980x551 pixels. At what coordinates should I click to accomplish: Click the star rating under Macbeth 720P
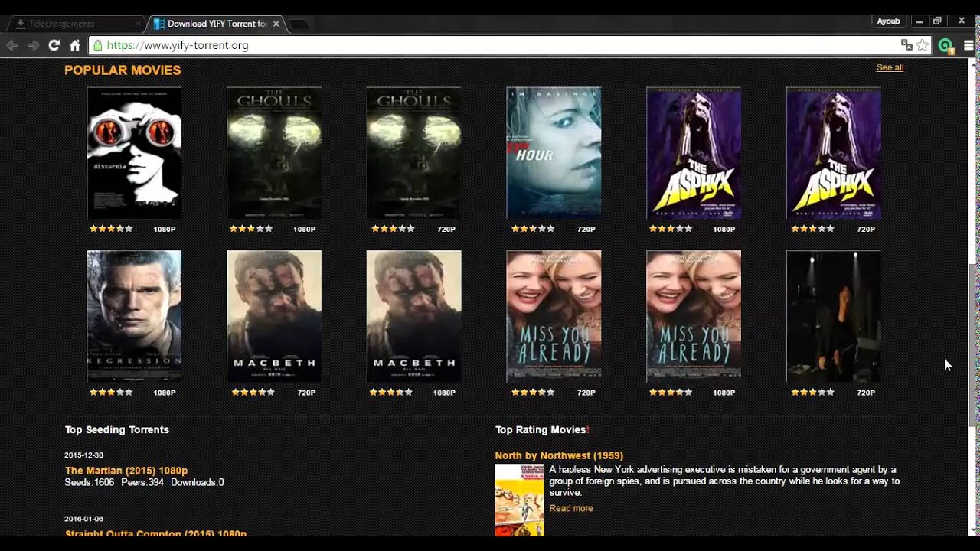pyautogui.click(x=253, y=392)
